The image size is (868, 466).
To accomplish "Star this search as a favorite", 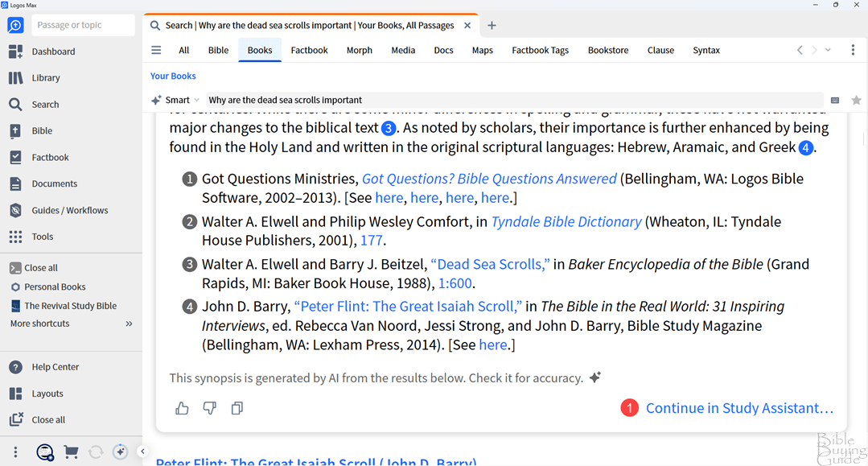I will [x=856, y=101].
